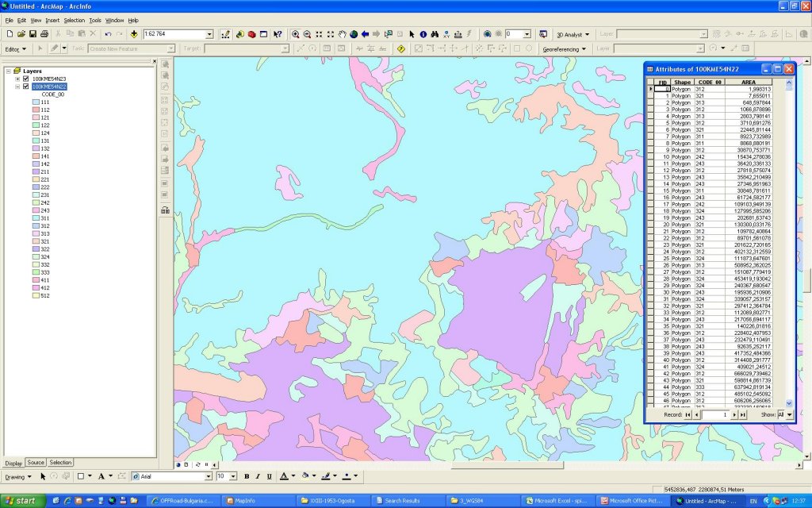
Task: Sort by the AREA column header
Action: point(749,82)
